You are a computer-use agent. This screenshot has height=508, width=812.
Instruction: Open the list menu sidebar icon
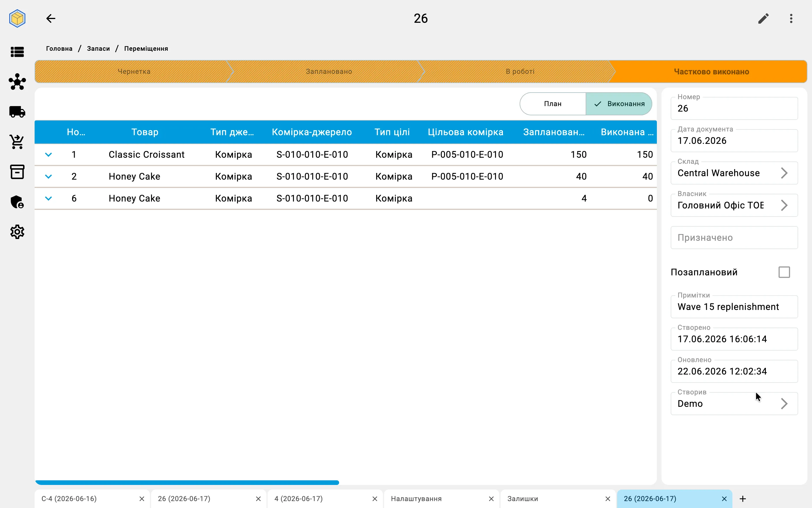[x=17, y=52]
